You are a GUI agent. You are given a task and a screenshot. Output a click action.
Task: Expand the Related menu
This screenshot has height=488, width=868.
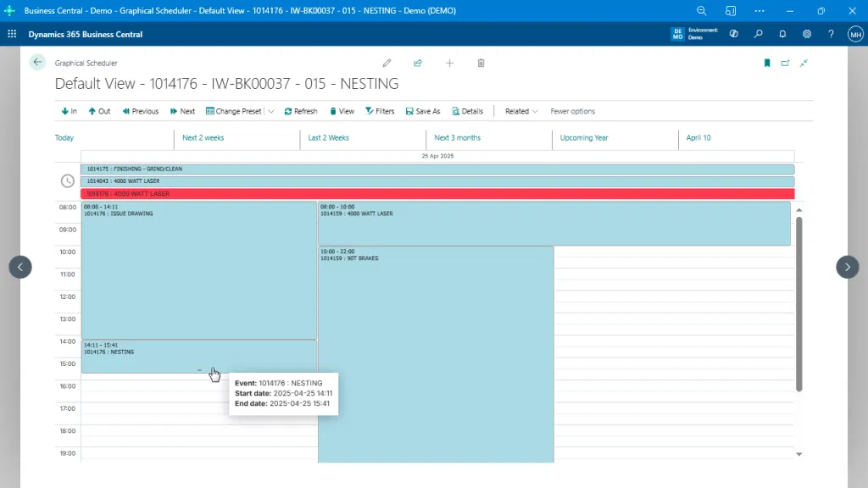520,111
